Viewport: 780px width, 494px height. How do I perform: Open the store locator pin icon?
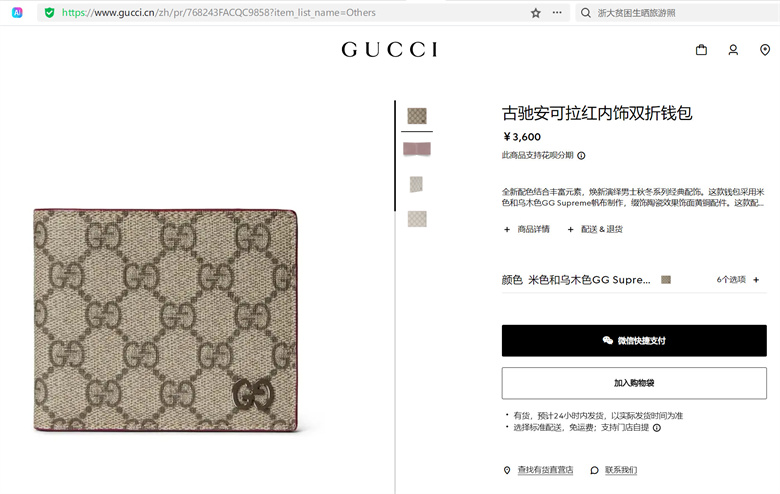pos(765,50)
